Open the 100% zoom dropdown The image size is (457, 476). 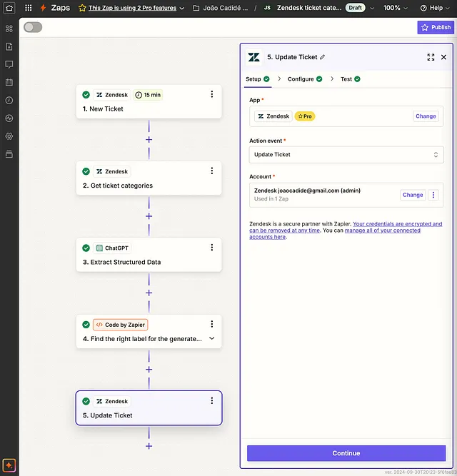[x=395, y=8]
